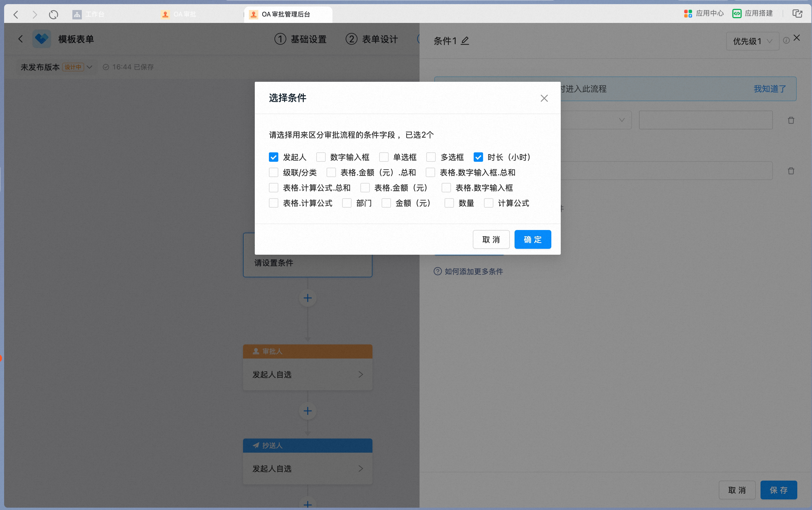Viewport: 812px width, 510px height.
Task: Uncheck the 时长（小时） checkbox
Action: 478,157
